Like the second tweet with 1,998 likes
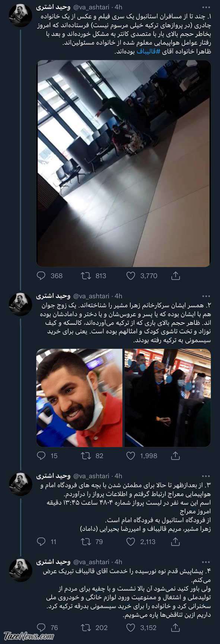This screenshot has height=644, width=220. click(131, 455)
